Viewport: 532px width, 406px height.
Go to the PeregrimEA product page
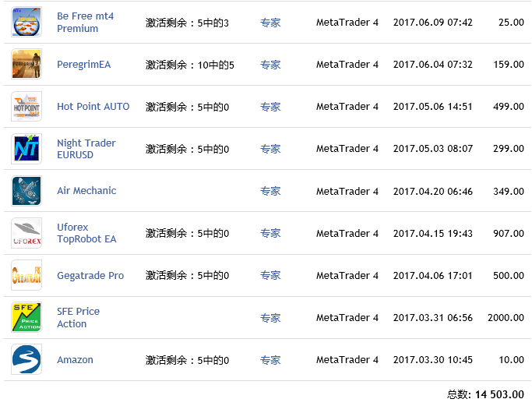coord(84,65)
